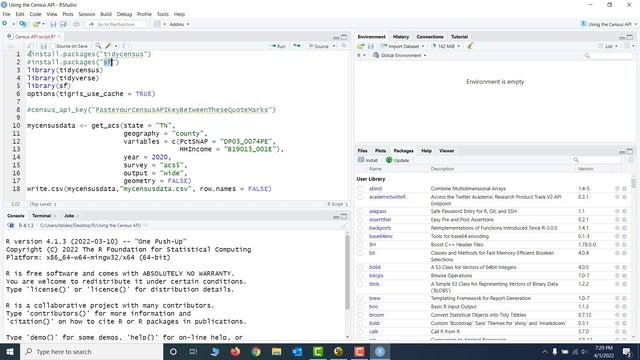The height and width of the screenshot is (360, 640).
Task: Open memory usage 162 MiB dropdown
Action: 446,46
